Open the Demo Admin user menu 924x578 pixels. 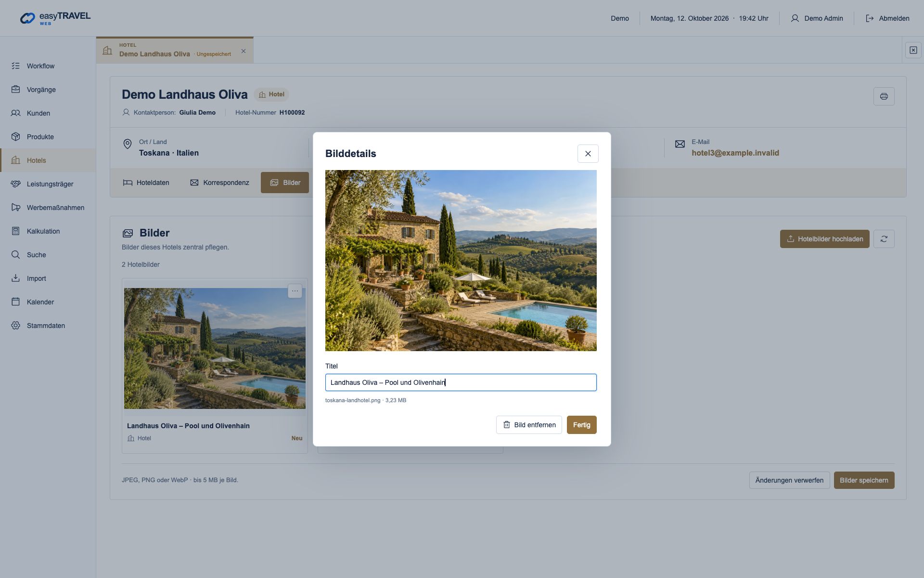pyautogui.click(x=817, y=18)
